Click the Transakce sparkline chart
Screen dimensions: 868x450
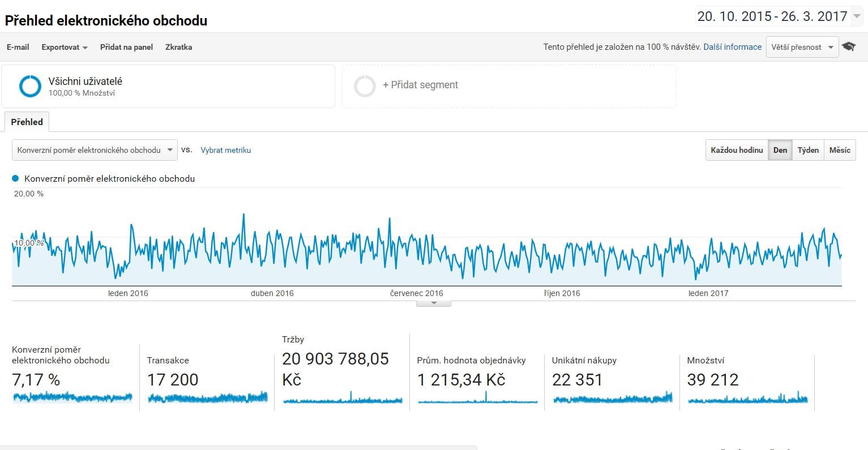207,398
